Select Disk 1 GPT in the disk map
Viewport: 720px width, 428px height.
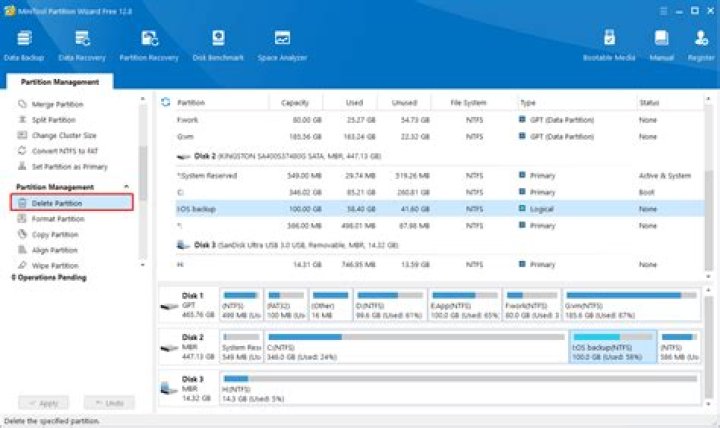(188, 304)
